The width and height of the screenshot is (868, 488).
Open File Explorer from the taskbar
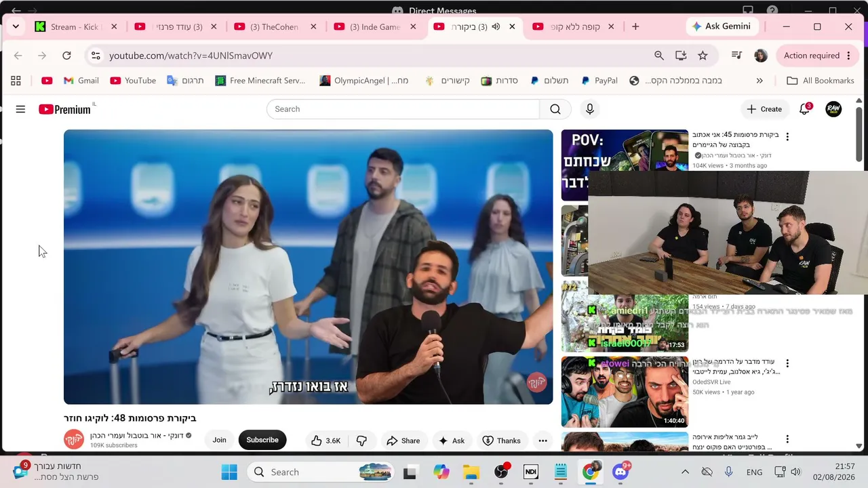pyautogui.click(x=471, y=472)
